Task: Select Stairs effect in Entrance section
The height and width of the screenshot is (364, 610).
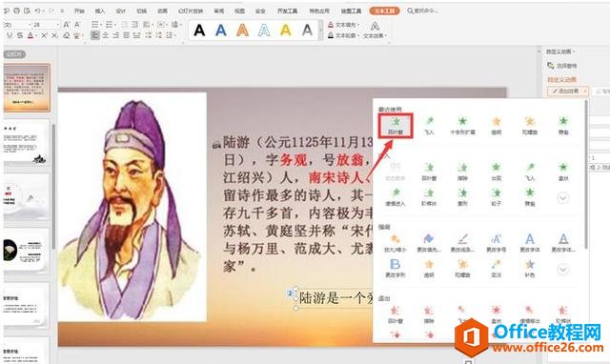Action: pos(429,197)
